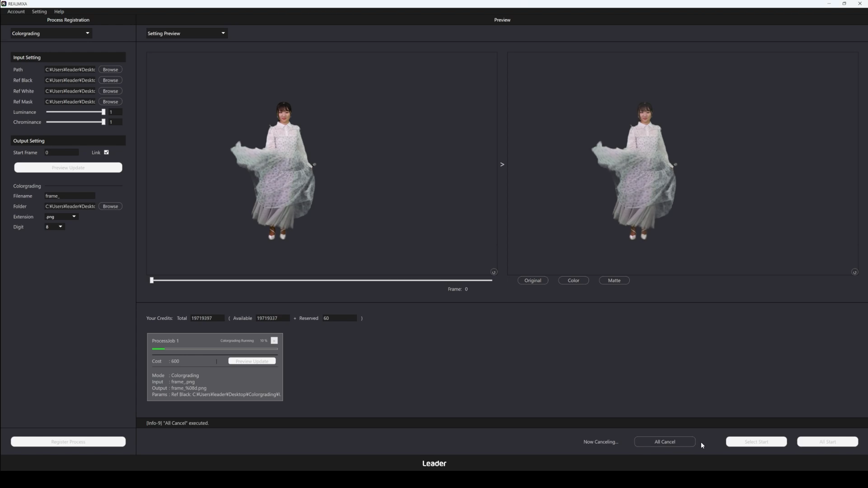Click the ProcessJob 1 progress bar
Image resolution: width=868 pixels, height=488 pixels.
(215, 349)
